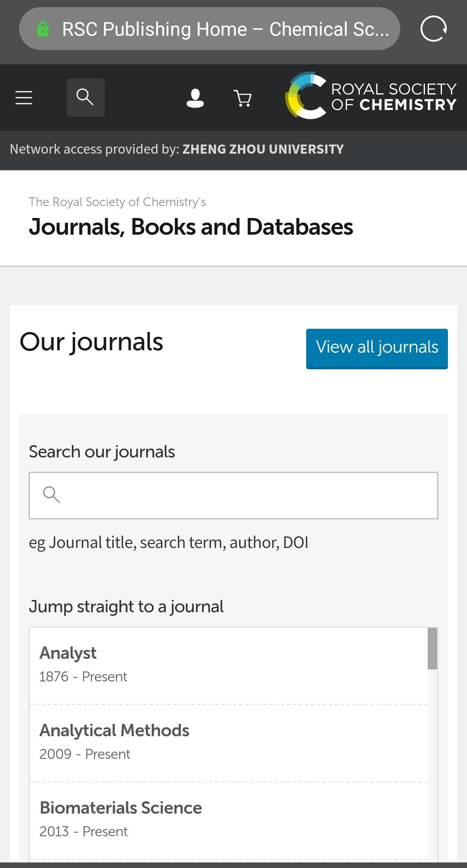Open Biomaterials Science journal entry
Image resolution: width=467 pixels, height=868 pixels.
click(x=229, y=820)
